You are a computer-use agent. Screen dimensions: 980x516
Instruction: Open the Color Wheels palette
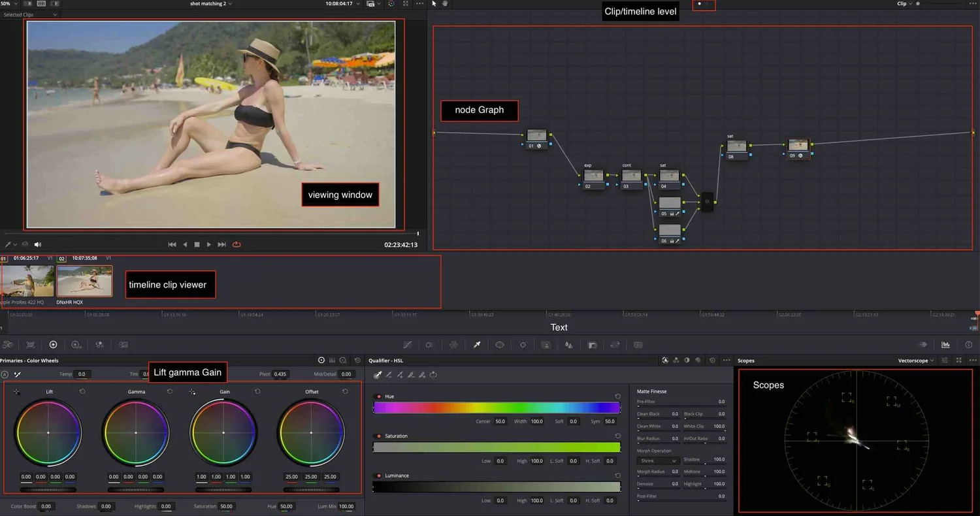[x=53, y=344]
